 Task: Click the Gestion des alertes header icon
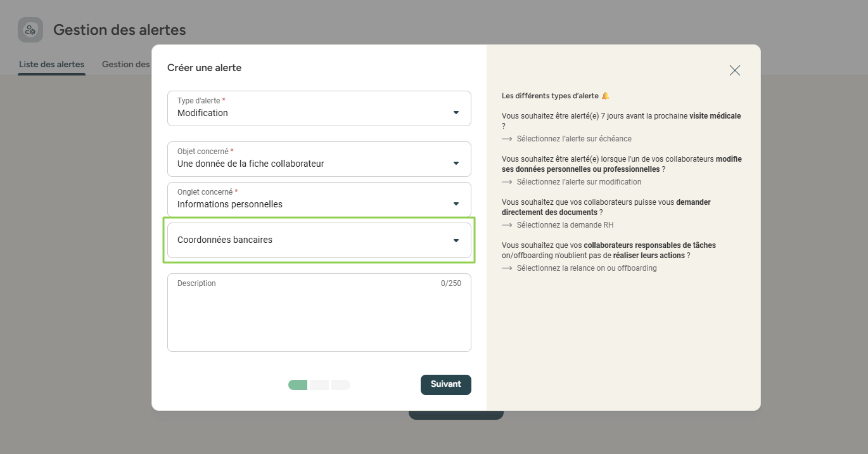tap(30, 30)
